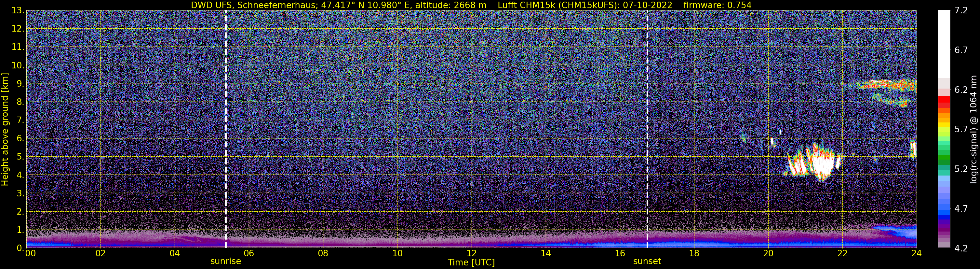Select the 12 tick on time axis

[x=471, y=253]
